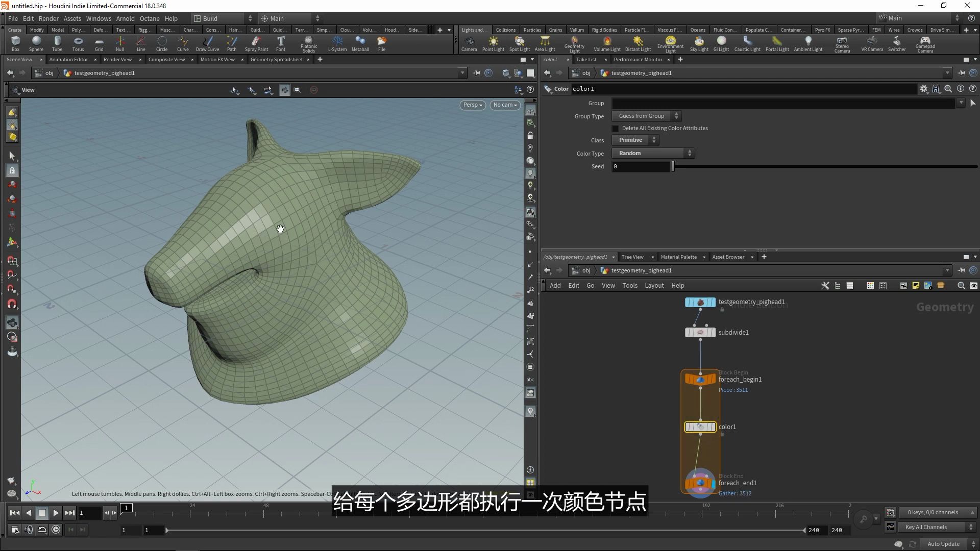
Task: Select the color1 node in the network editor
Action: (x=700, y=427)
